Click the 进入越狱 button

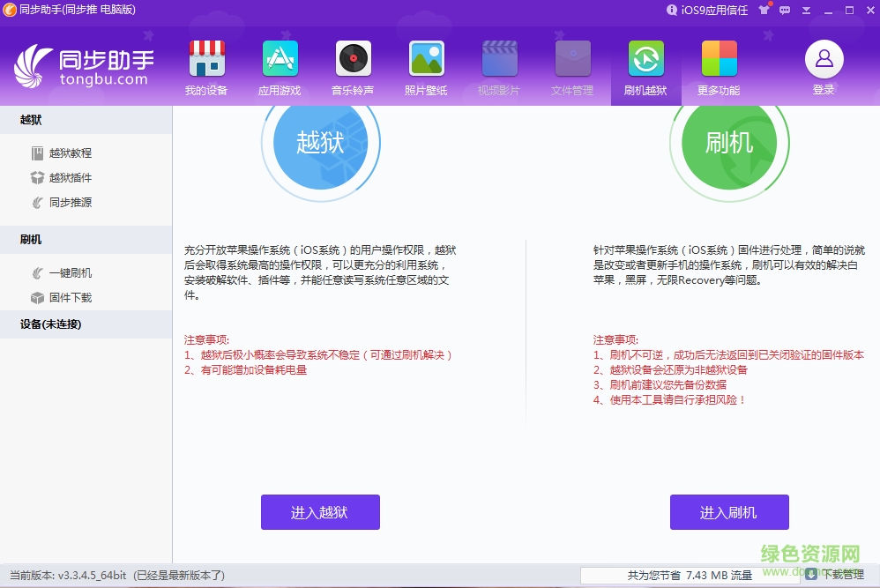point(320,512)
